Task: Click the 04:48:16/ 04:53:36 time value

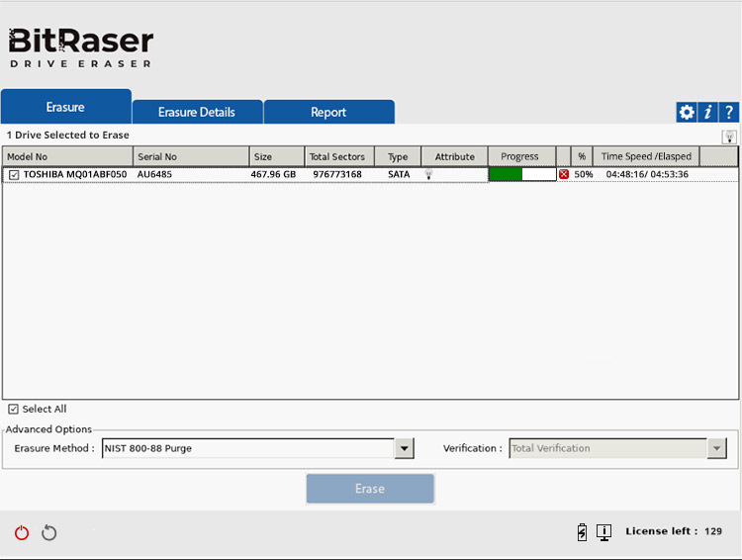Action: [x=647, y=174]
